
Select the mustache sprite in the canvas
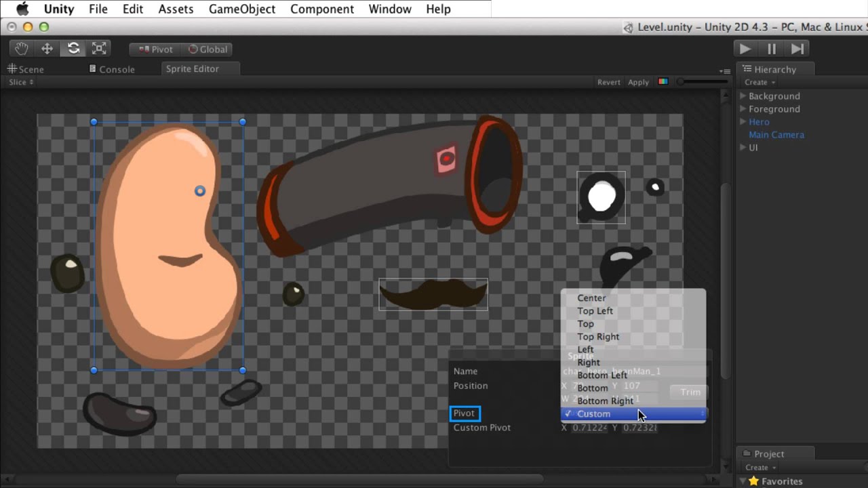[433, 295]
